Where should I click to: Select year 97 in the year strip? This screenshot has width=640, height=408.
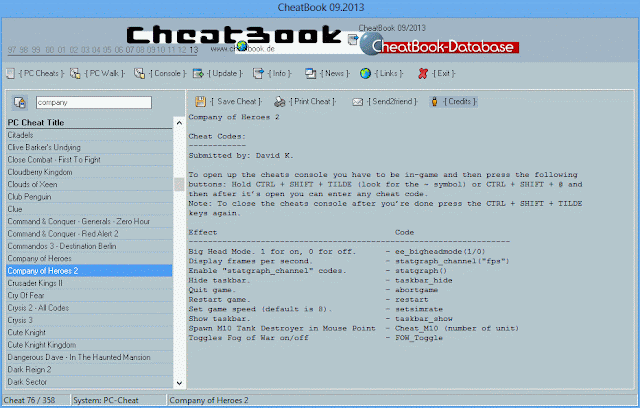click(12, 50)
